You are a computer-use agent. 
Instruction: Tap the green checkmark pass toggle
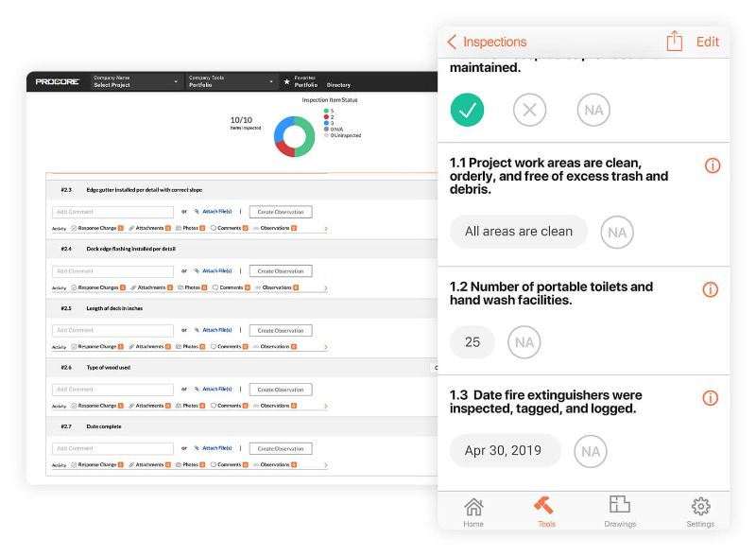(467, 110)
